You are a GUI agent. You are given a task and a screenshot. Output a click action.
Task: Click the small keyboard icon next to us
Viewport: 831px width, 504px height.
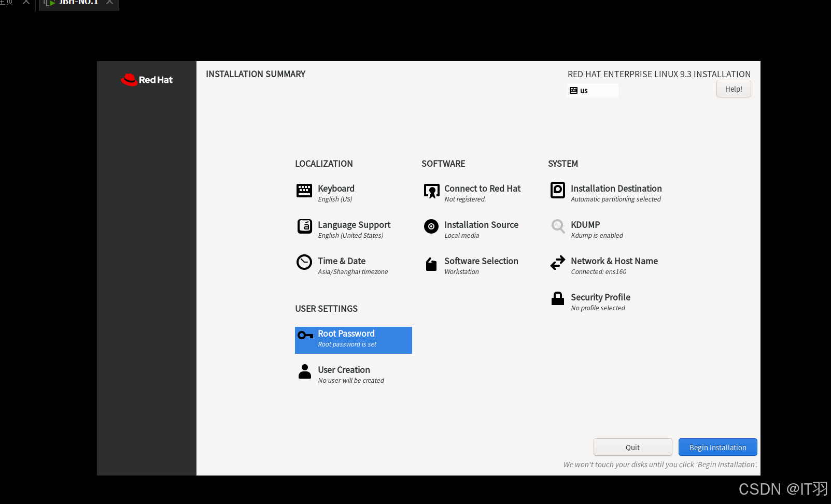click(x=573, y=91)
